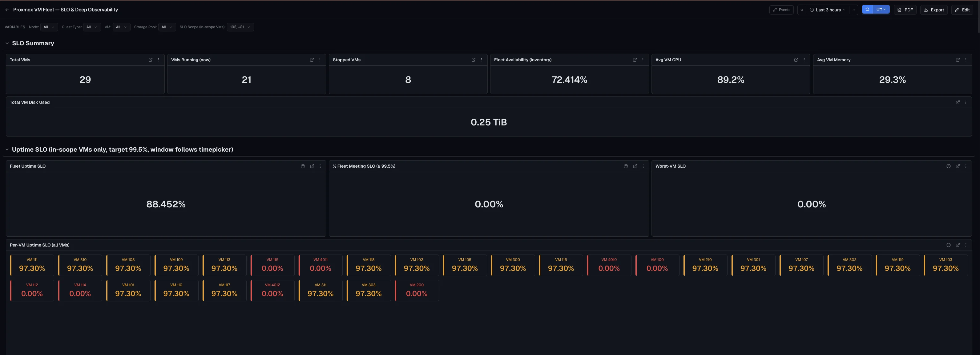Open external link icon on VMs Running panel
Viewport: 980px width, 355px height.
312,60
